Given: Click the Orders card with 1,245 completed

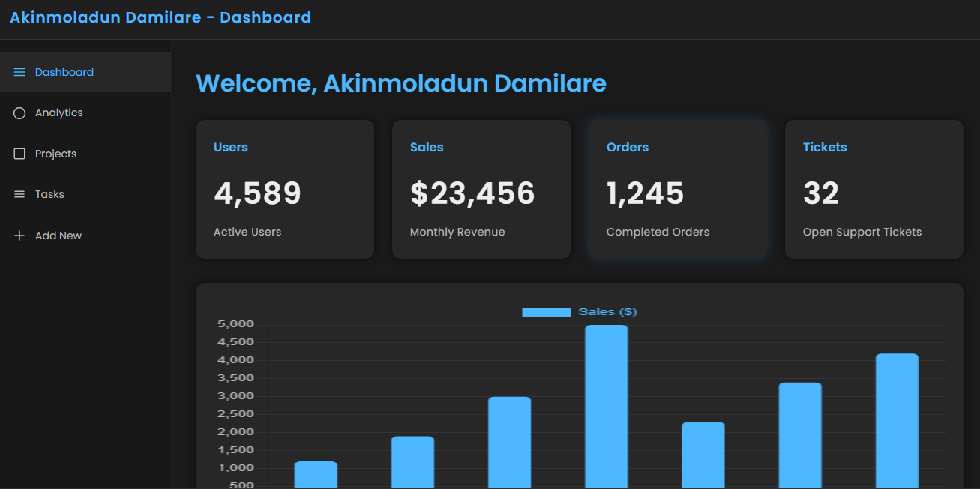Looking at the screenshot, I should tap(678, 190).
